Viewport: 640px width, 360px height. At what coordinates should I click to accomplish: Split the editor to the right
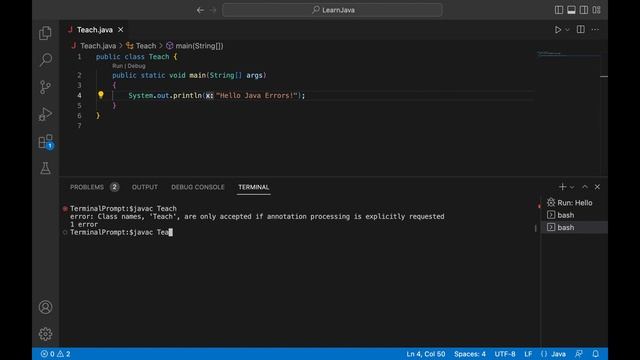(580, 29)
